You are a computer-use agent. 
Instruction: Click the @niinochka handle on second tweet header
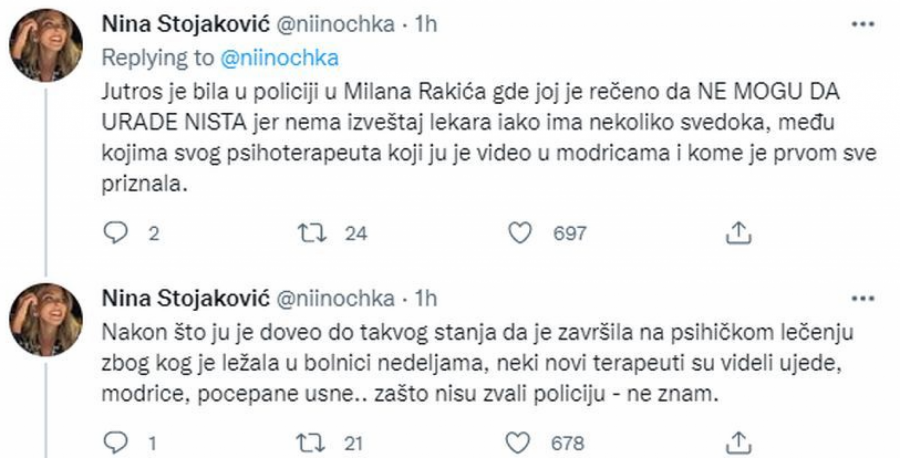(332, 297)
